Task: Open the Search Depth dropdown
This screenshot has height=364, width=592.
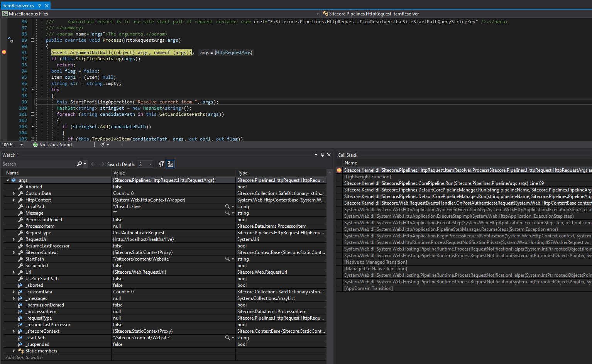Action: [x=151, y=164]
